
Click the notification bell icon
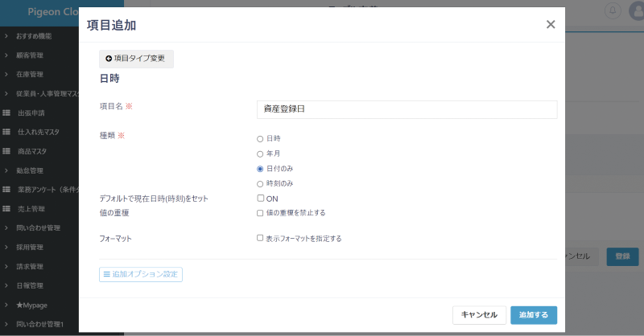coord(613,11)
